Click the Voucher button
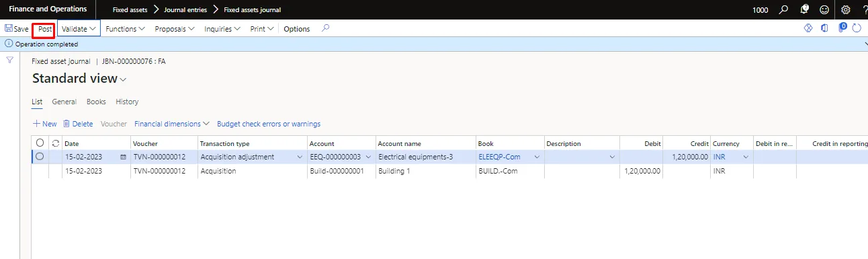Image resolution: width=868 pixels, height=259 pixels. (x=114, y=124)
